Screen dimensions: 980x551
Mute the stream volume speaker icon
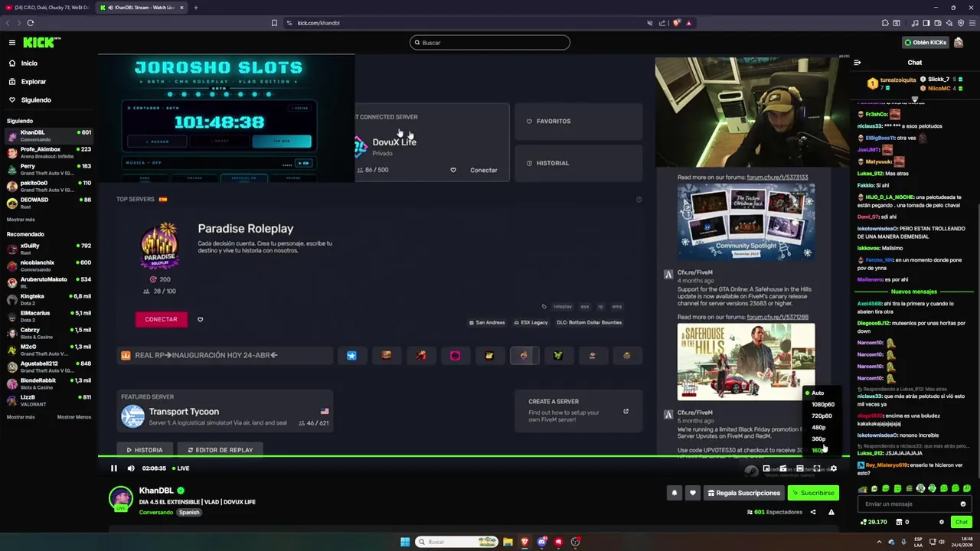click(131, 468)
